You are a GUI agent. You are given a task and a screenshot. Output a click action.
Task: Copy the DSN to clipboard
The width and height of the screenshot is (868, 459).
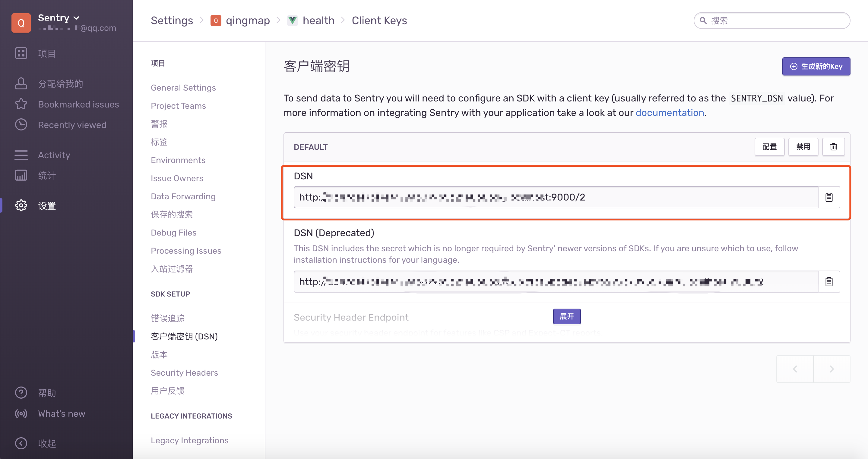click(828, 197)
